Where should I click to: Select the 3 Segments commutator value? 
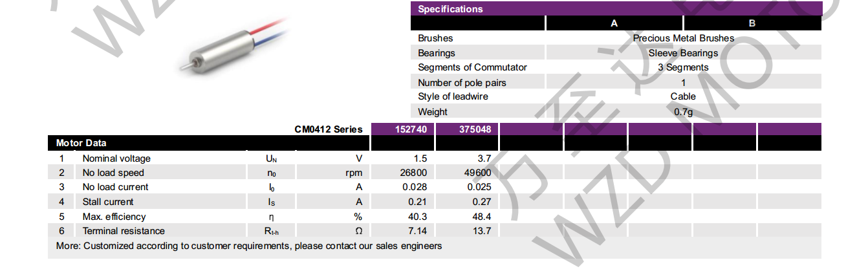tap(684, 67)
